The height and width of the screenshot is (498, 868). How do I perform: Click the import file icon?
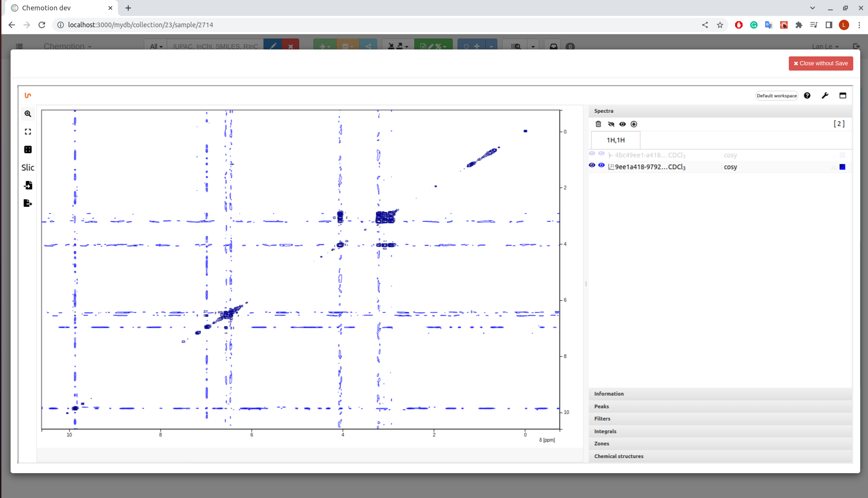click(28, 185)
